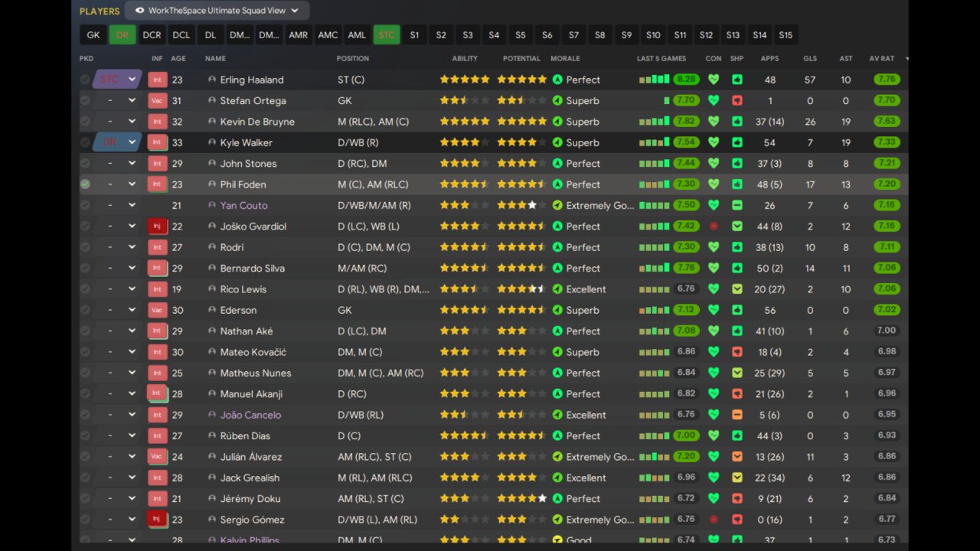Viewport: 980px width, 551px height.
Task: Open Erling Haaland's STC picked-position dropdown
Action: pyautogui.click(x=117, y=80)
